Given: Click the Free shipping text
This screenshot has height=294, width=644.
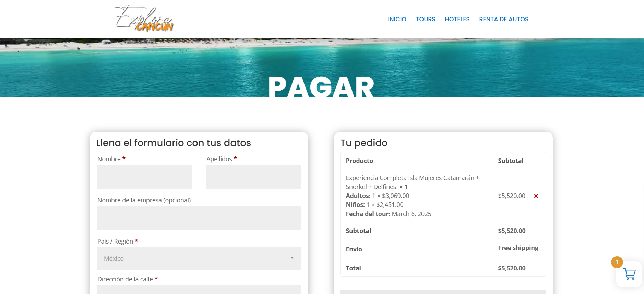Looking at the screenshot, I should tap(518, 248).
